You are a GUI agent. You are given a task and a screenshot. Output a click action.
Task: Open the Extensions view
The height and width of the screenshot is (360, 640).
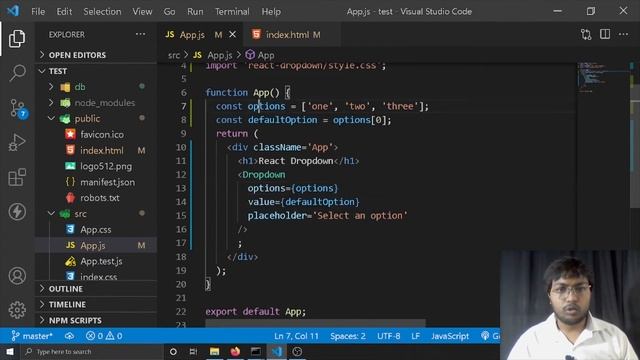(17, 177)
